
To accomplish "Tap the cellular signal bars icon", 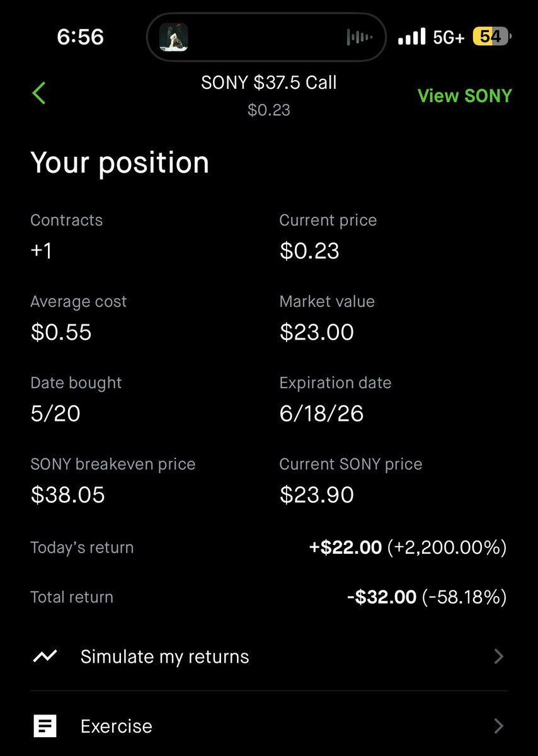I will tap(412, 37).
